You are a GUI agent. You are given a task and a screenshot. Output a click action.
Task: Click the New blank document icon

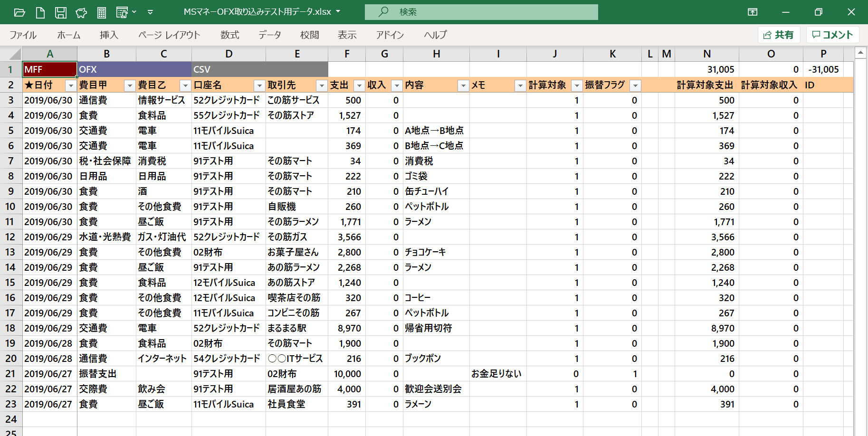click(40, 12)
